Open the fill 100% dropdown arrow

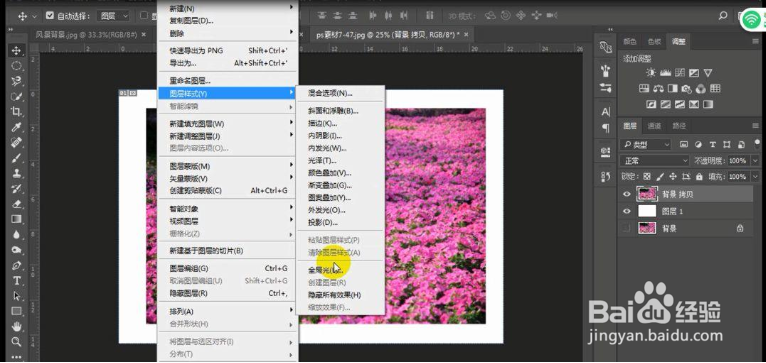756,176
